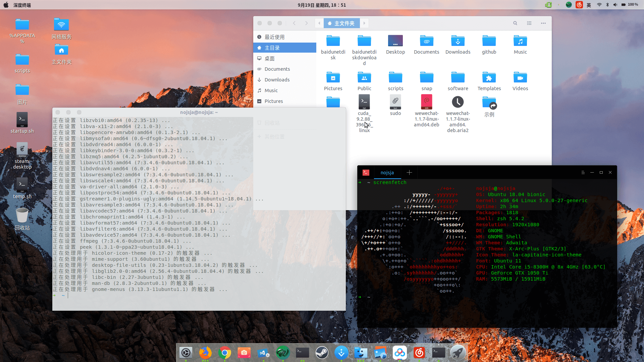The width and height of the screenshot is (644, 362).
Task: Launch Steam from the dock
Action: 322,353
